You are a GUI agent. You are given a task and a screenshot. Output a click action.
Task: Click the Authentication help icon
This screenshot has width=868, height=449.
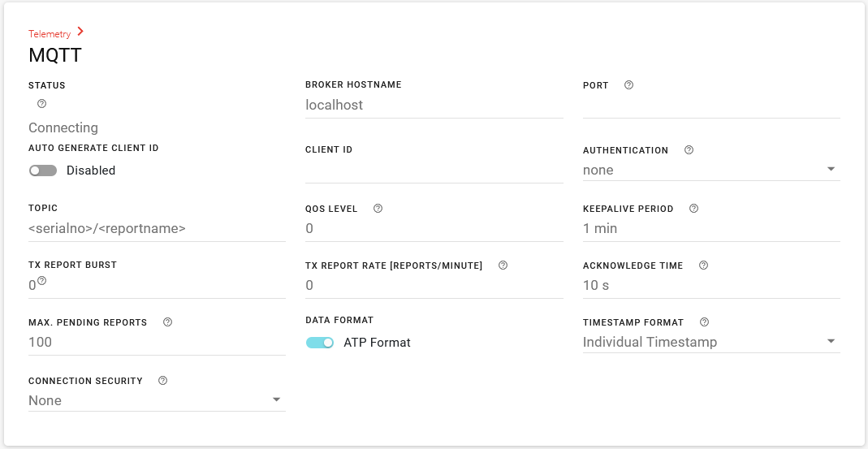[x=689, y=150]
